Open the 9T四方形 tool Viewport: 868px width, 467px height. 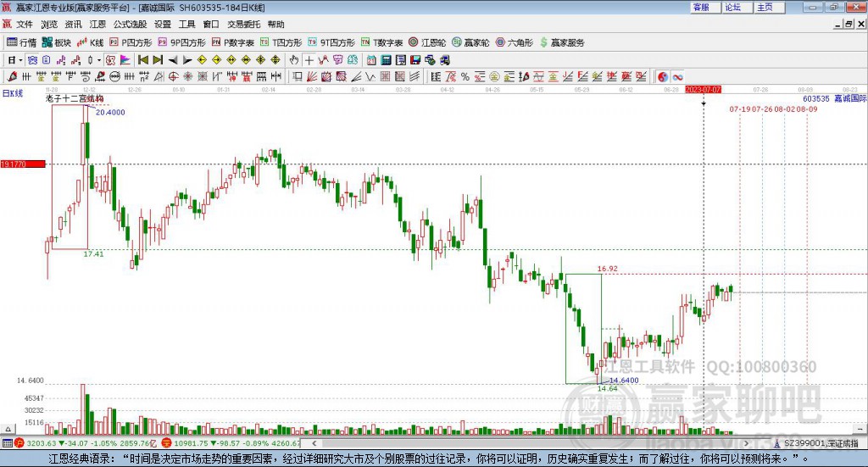pos(331,42)
